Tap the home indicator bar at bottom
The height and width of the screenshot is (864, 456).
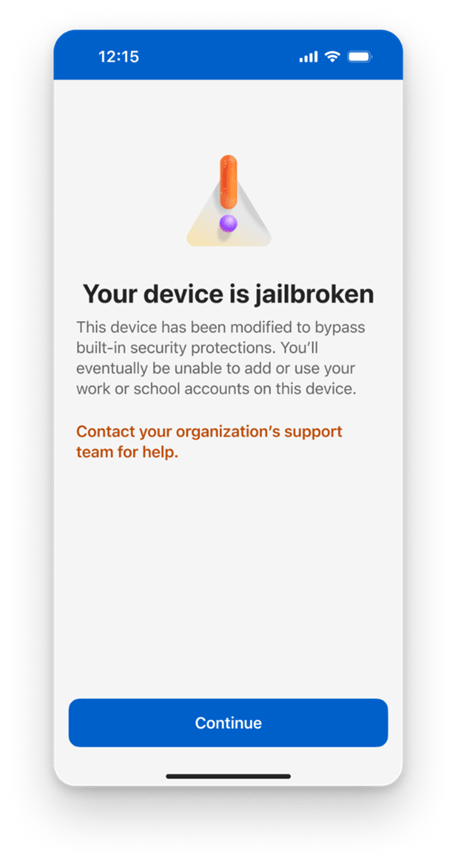tap(228, 776)
